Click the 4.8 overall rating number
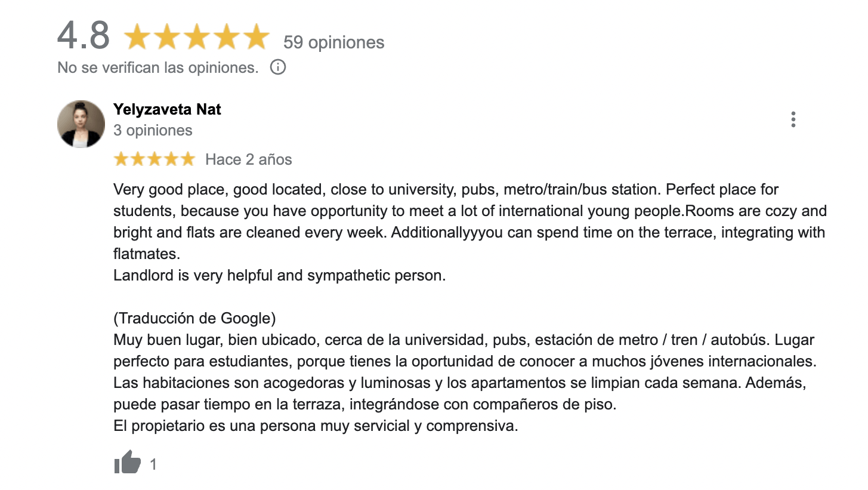 tap(84, 36)
